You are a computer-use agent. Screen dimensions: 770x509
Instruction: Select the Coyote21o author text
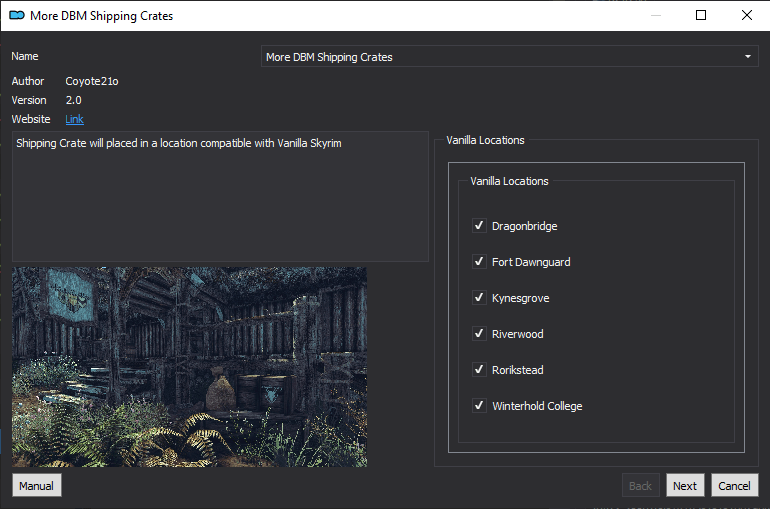click(92, 81)
